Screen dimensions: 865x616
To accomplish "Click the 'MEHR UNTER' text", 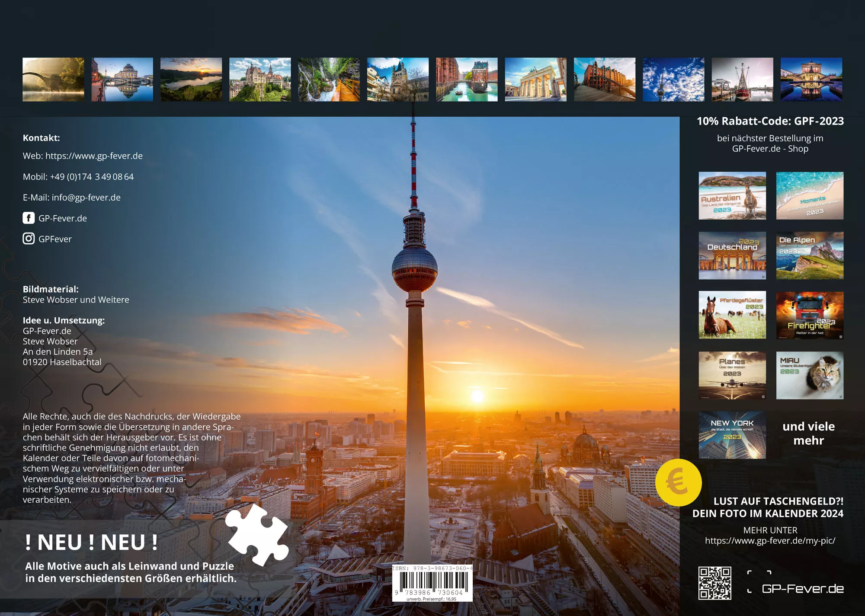I will (x=770, y=530).
